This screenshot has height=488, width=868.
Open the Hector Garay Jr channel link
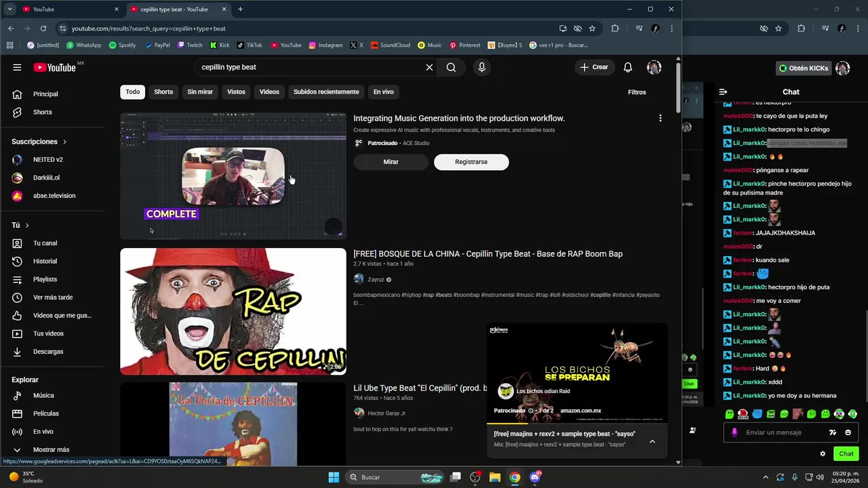[x=387, y=413]
